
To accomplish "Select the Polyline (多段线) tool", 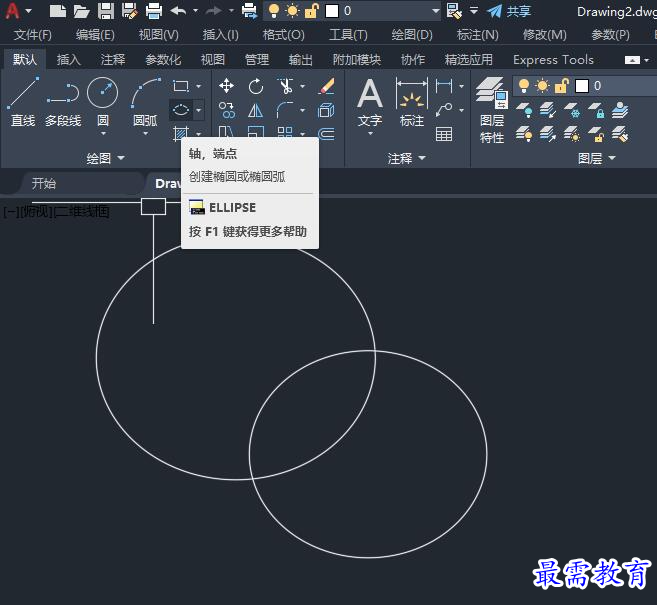I will pos(63,102).
